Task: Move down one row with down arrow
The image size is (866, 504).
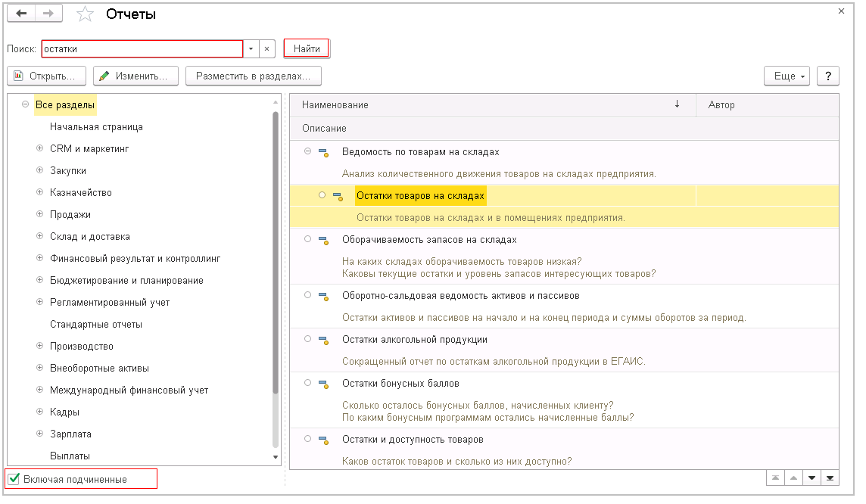Action: (x=811, y=478)
